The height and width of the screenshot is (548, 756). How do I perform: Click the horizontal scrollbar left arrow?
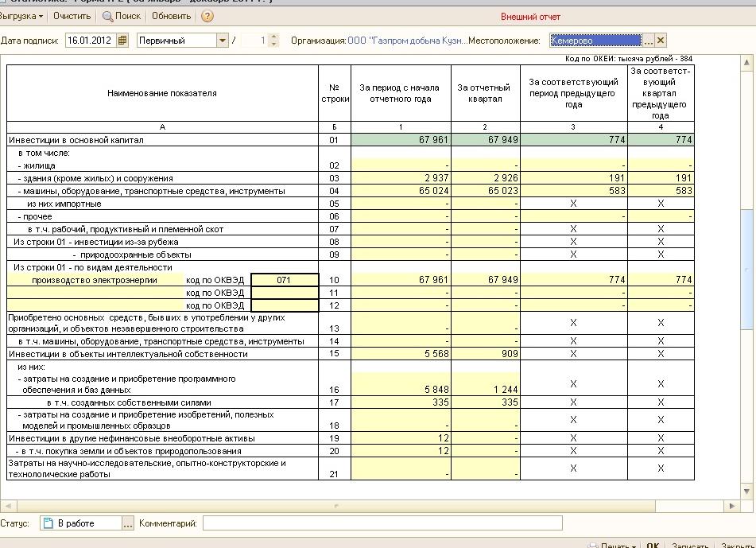coord(7,506)
